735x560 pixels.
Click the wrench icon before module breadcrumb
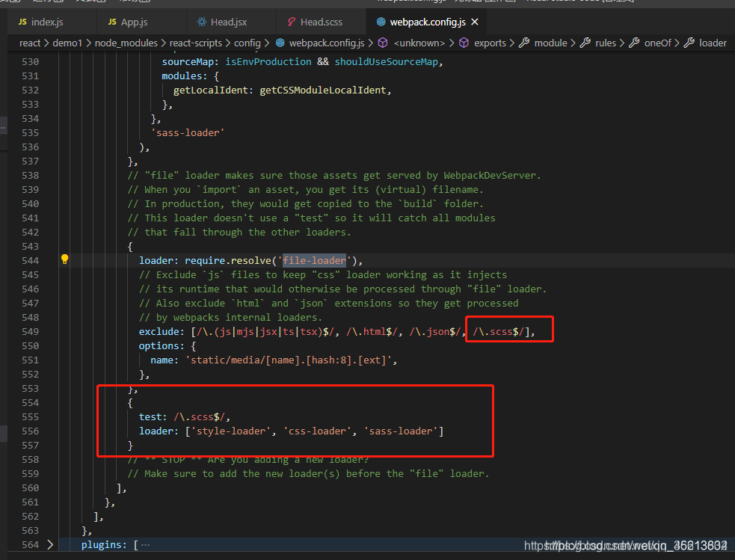click(524, 43)
